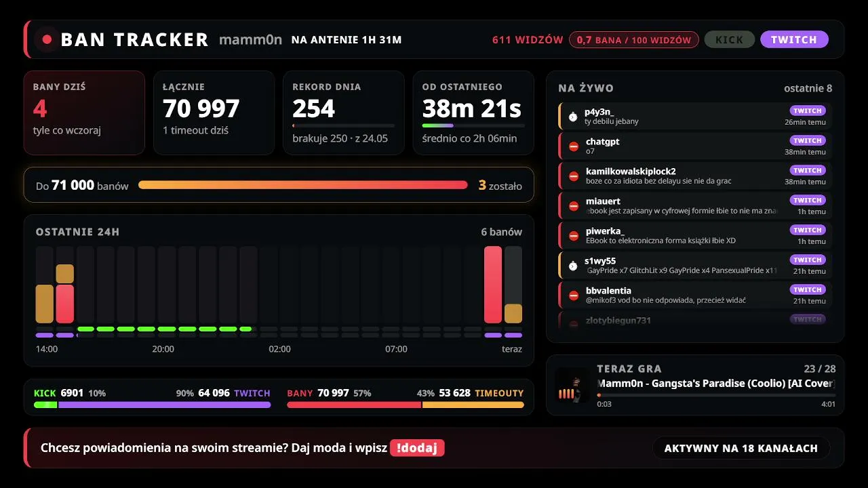Click the ban icon beside kamilkowalskiplock2
Screen dimensions: 868x488
pos(574,176)
